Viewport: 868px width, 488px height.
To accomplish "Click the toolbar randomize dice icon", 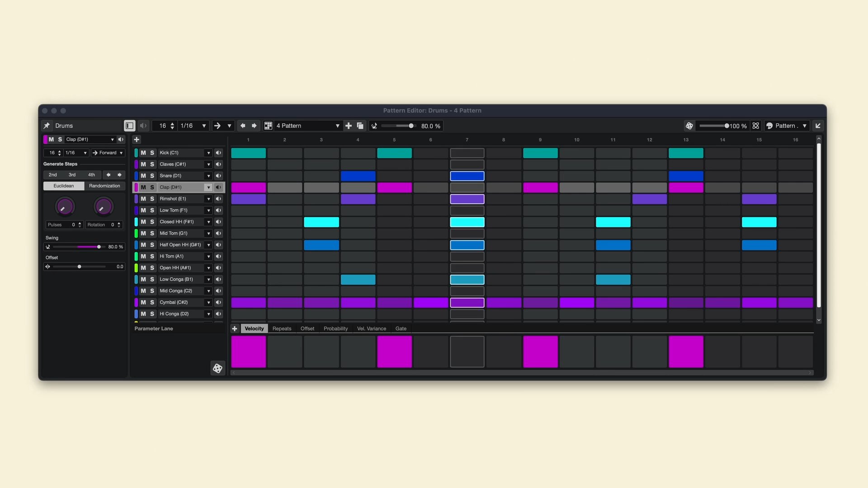I will tap(689, 126).
